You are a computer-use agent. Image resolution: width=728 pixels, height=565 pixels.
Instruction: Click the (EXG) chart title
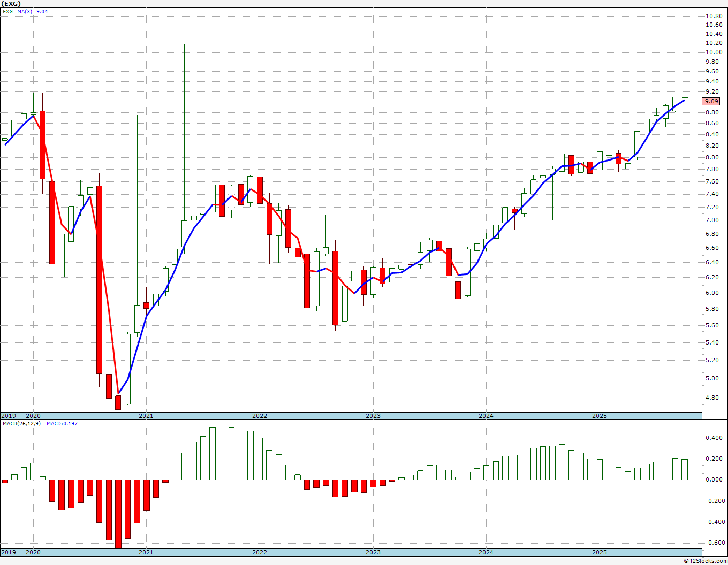pos(10,4)
